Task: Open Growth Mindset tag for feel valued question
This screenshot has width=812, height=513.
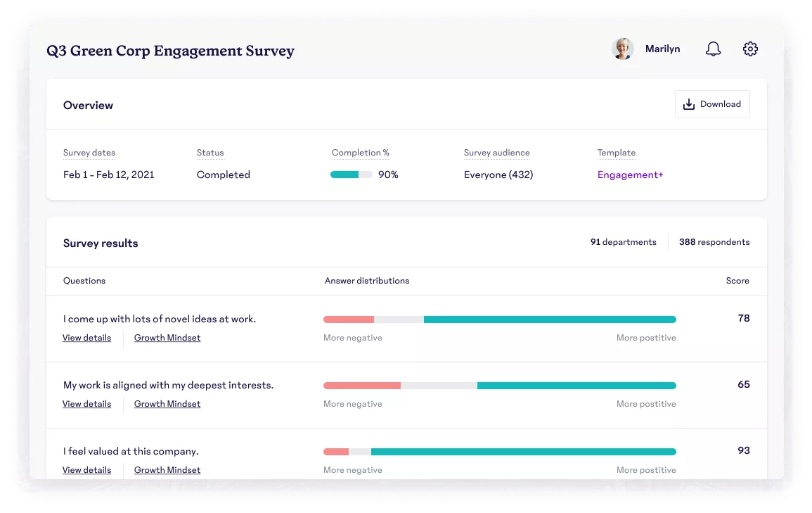Action: pos(167,470)
